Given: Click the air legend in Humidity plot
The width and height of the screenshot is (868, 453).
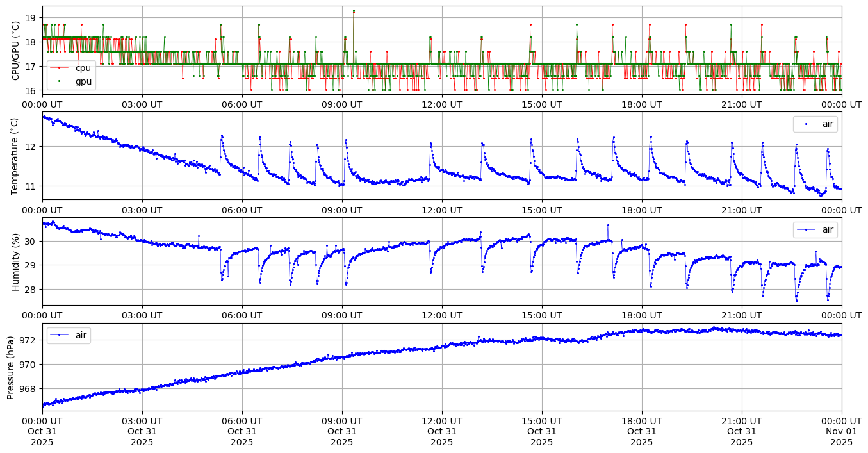Looking at the screenshot, I should [x=815, y=230].
